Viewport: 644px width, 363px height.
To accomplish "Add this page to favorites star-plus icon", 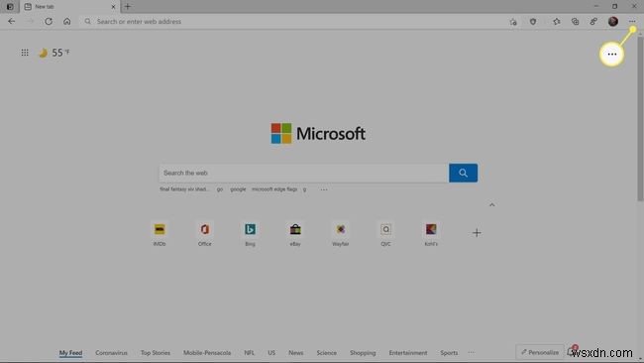I will 513,22.
